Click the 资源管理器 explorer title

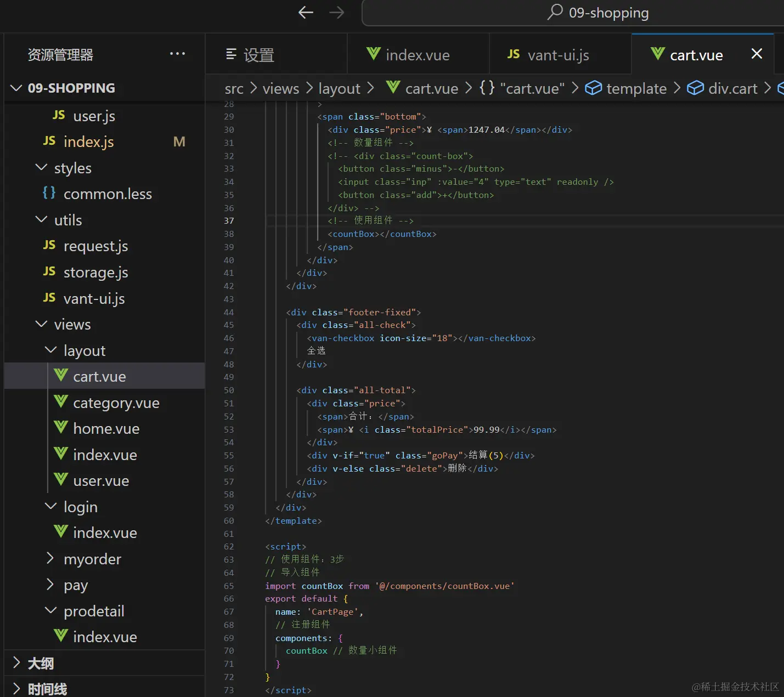pyautogui.click(x=60, y=54)
